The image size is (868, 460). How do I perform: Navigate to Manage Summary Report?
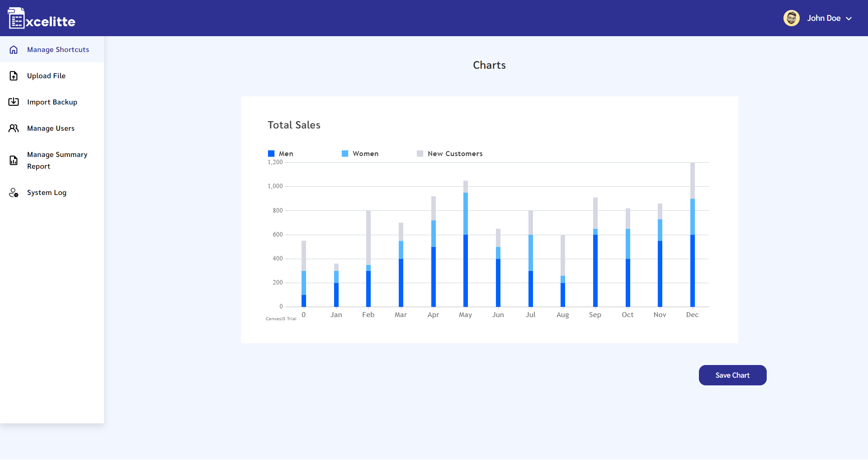coord(57,160)
